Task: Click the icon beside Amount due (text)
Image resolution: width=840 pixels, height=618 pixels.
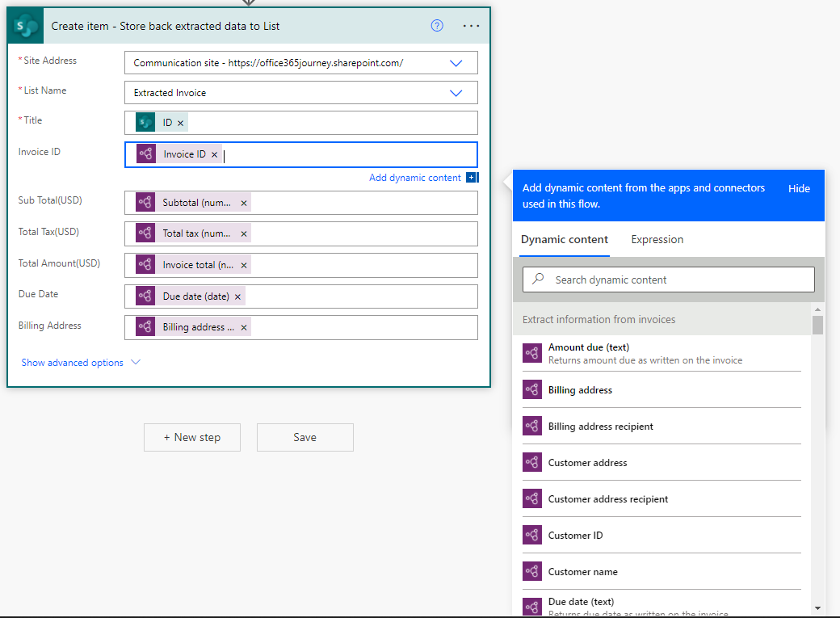Action: (x=532, y=353)
